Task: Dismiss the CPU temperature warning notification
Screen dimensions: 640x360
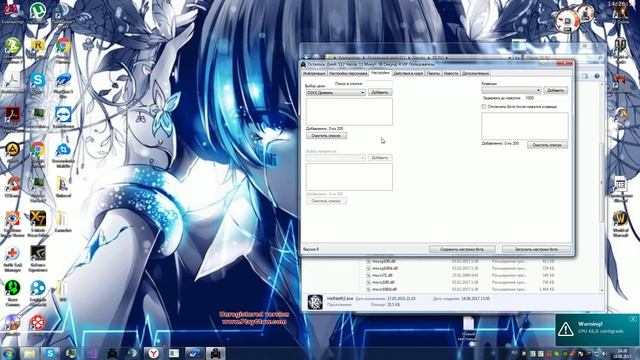Action: [633, 319]
